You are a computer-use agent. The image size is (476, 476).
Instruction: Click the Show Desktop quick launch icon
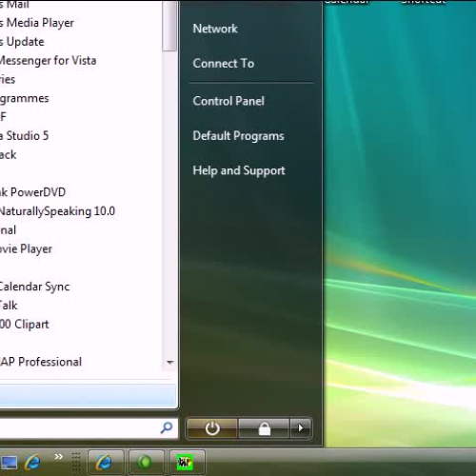(9, 462)
